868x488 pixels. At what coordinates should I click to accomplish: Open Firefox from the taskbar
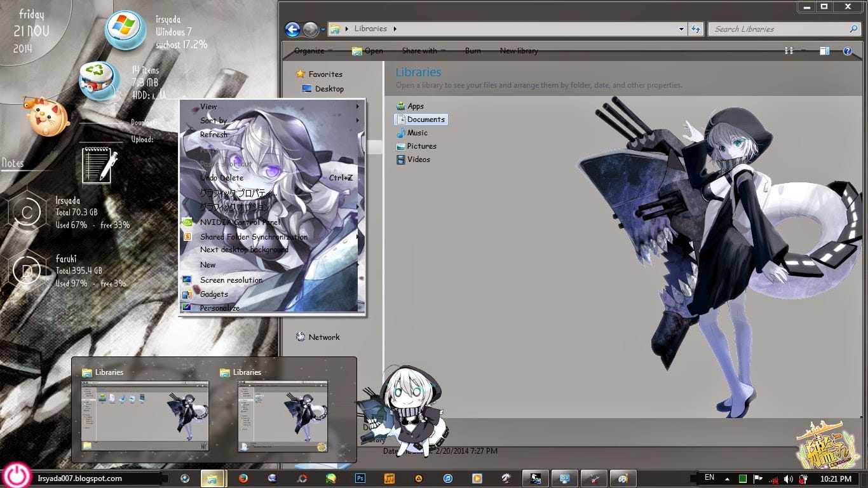click(x=243, y=478)
